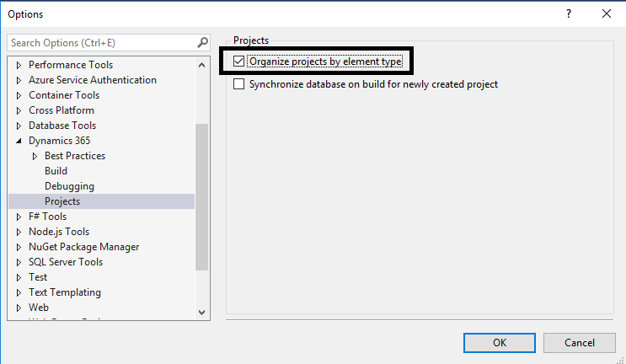This screenshot has width=626, height=364.
Task: Select the Build options page
Action: (x=56, y=171)
